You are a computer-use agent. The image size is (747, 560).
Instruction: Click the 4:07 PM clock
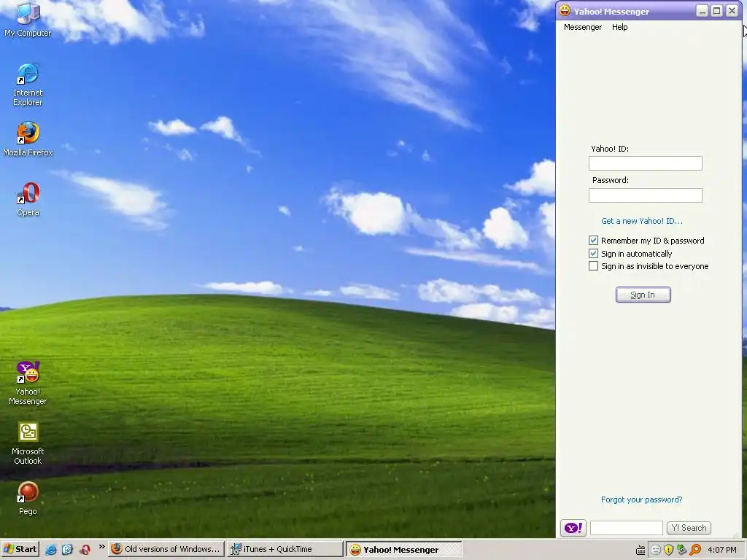click(721, 550)
